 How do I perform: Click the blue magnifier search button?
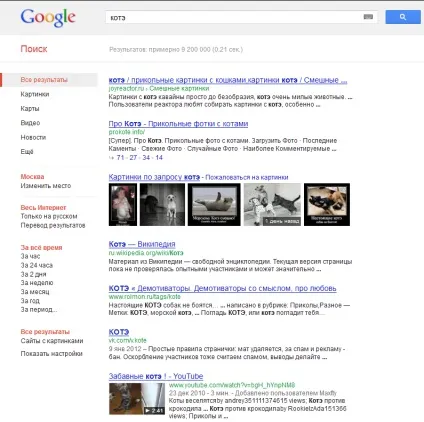tap(403, 17)
